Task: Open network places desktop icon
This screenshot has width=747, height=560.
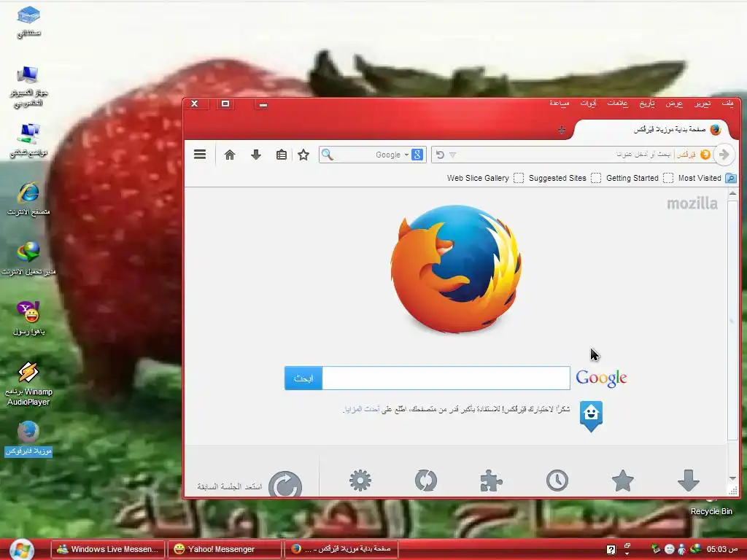Action: [x=28, y=141]
